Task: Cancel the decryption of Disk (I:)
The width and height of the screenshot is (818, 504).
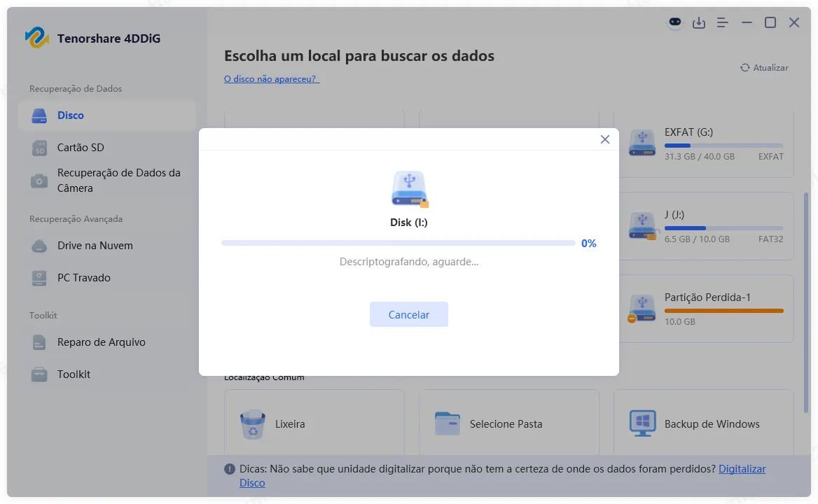Action: pos(408,314)
